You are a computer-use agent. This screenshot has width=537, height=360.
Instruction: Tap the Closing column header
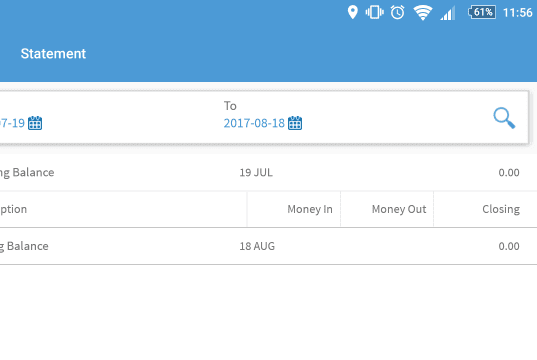[501, 209]
